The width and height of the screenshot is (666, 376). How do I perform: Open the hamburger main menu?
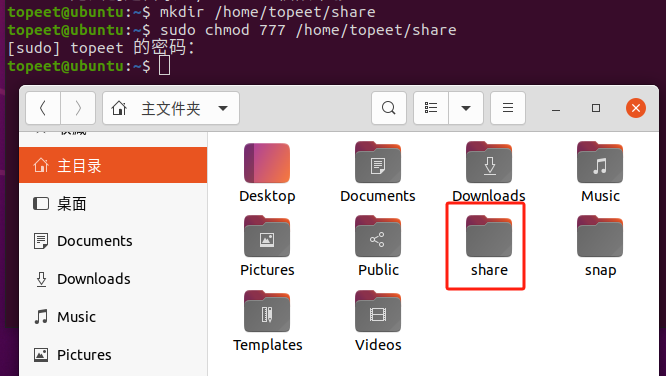pos(508,108)
